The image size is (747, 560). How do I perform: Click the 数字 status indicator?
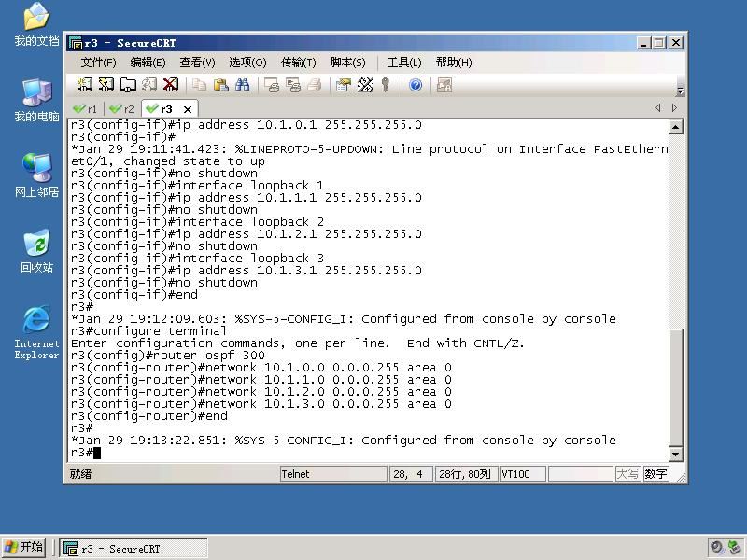(x=655, y=474)
